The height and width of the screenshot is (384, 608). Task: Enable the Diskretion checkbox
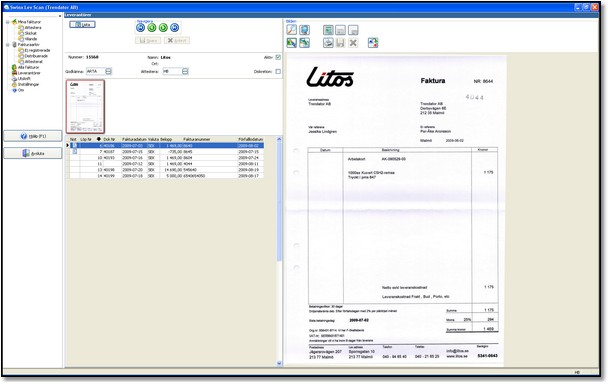point(278,71)
